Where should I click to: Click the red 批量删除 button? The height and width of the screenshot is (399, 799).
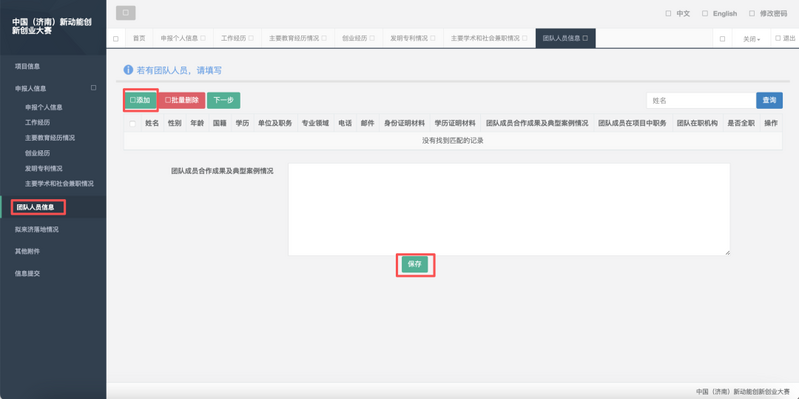(182, 100)
